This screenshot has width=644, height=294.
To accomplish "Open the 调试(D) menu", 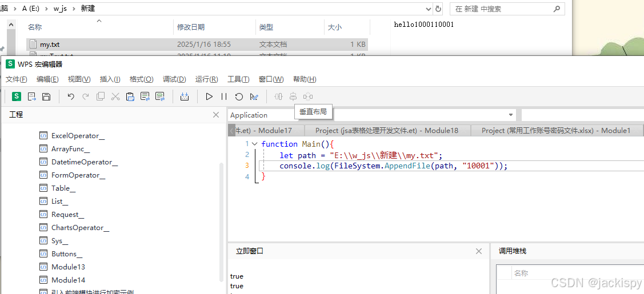I will (174, 79).
